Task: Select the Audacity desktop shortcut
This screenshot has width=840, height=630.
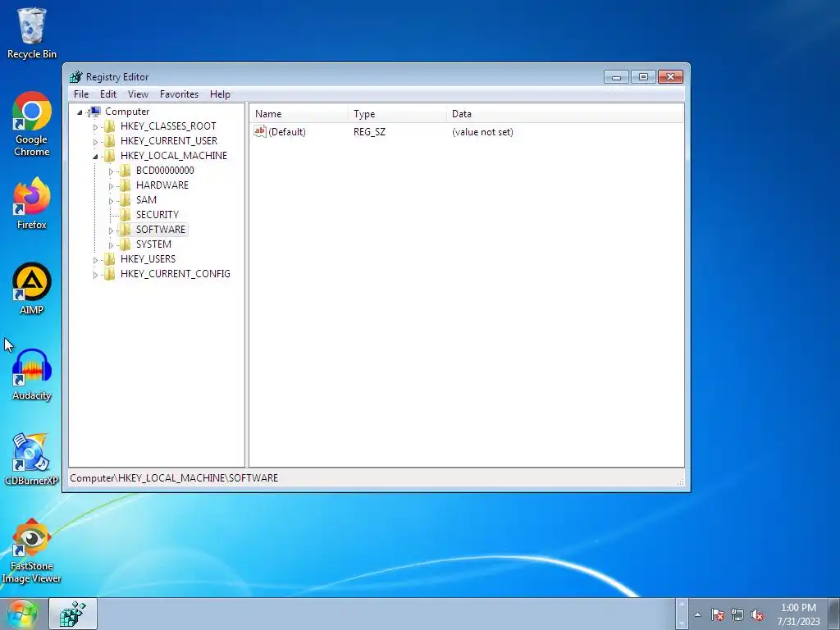Action: pos(32,374)
